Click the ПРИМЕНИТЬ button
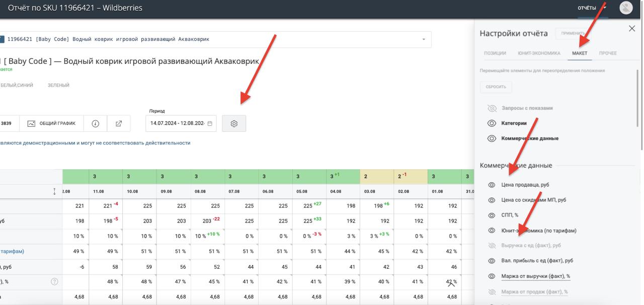The height and width of the screenshot is (305, 644). (x=574, y=33)
